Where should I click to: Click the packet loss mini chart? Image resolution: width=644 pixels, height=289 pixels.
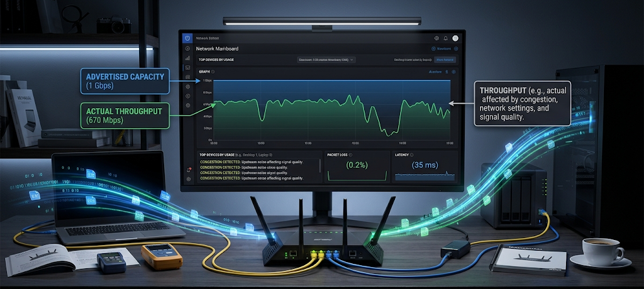point(357,176)
